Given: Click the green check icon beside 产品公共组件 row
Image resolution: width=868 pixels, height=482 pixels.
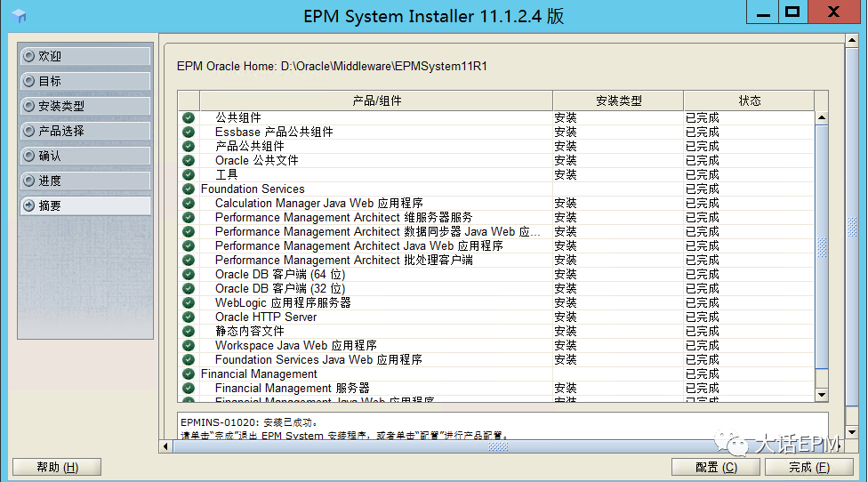Looking at the screenshot, I should coord(189,146).
